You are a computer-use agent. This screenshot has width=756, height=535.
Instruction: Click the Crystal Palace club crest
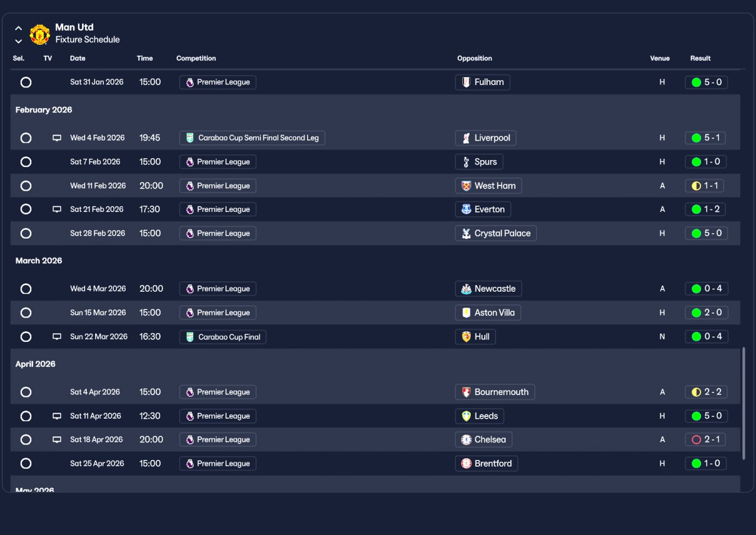[x=466, y=233]
